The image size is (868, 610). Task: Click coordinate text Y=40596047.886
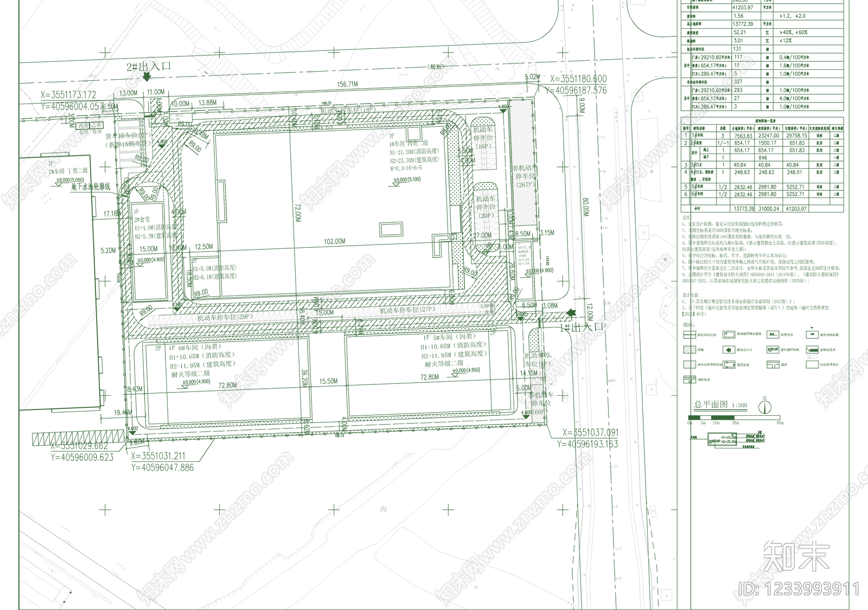pyautogui.click(x=162, y=467)
